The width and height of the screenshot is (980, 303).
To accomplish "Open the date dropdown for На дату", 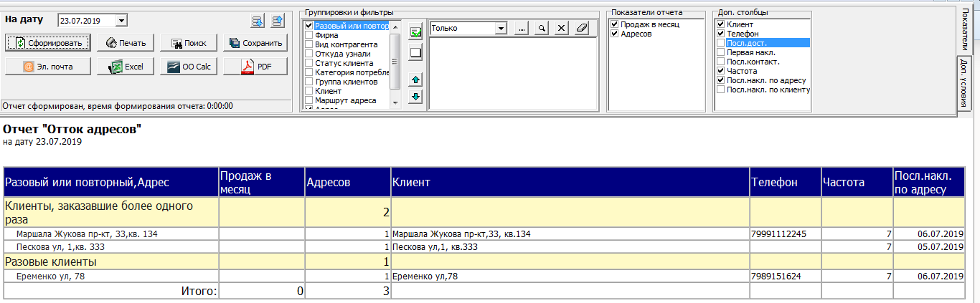I will 121,21.
